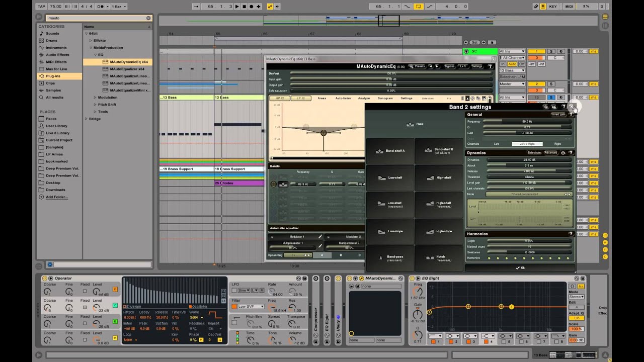Screen dimensions: 644x362
Task: Expand the Bridge folder in browser
Action: click(x=86, y=119)
